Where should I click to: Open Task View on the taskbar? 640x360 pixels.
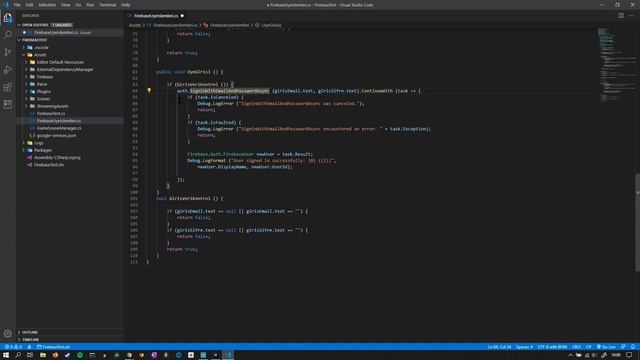point(30,355)
